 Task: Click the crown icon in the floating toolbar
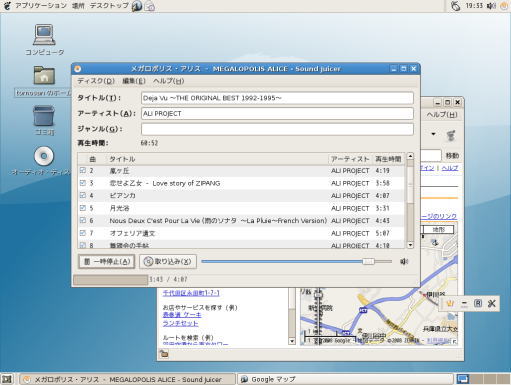[x=450, y=304]
